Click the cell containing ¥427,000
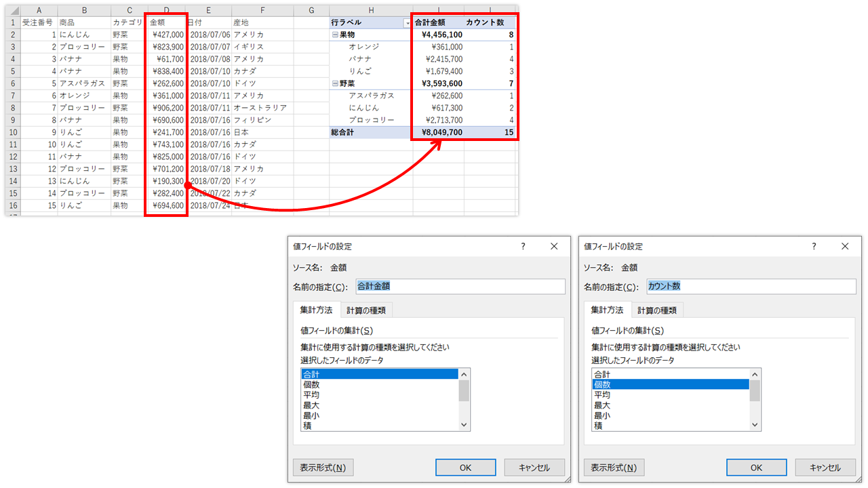The width and height of the screenshot is (868, 488). coord(166,35)
